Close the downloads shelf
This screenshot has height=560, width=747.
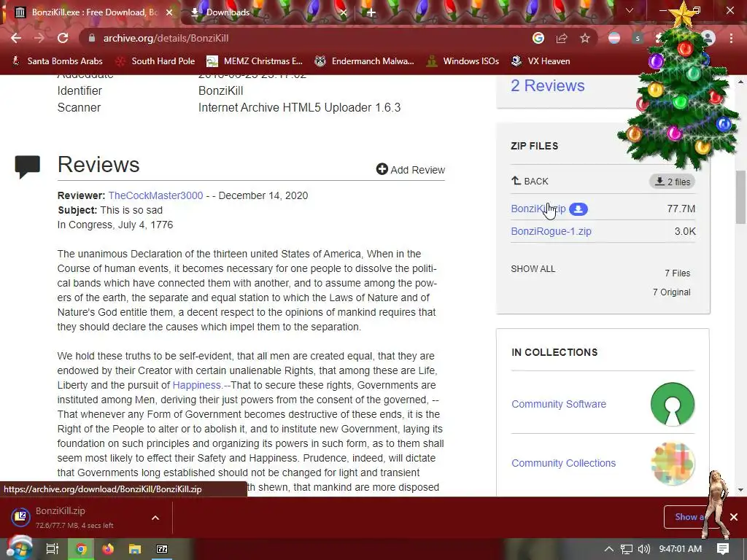tap(734, 517)
